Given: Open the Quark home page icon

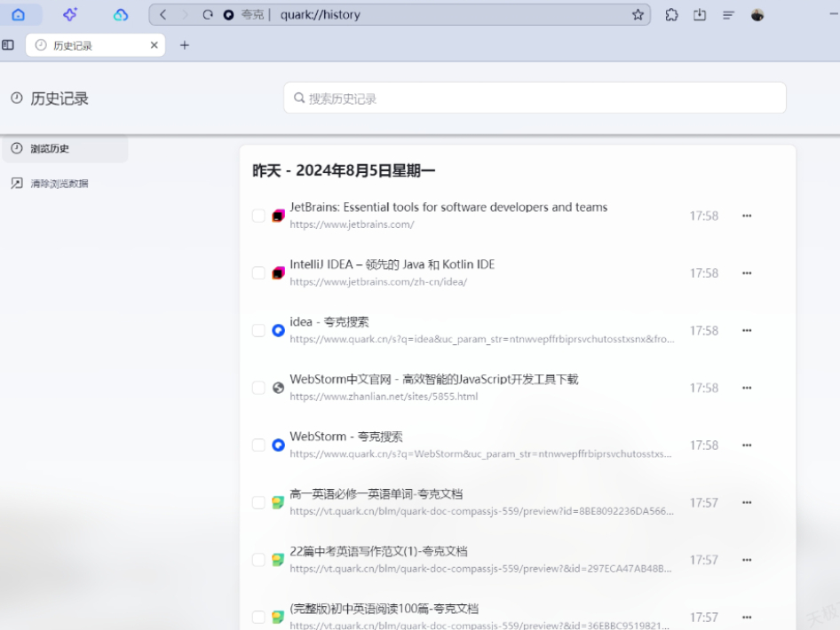Looking at the screenshot, I should (x=19, y=14).
